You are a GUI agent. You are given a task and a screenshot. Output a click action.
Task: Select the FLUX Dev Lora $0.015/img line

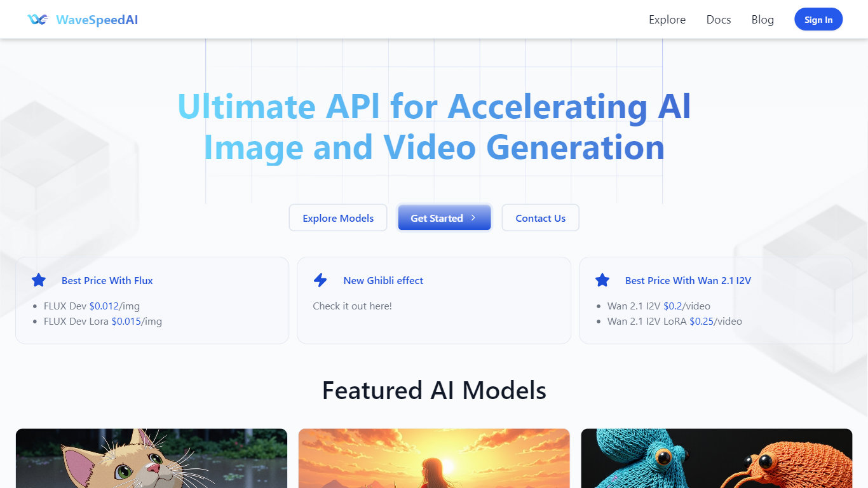click(103, 321)
